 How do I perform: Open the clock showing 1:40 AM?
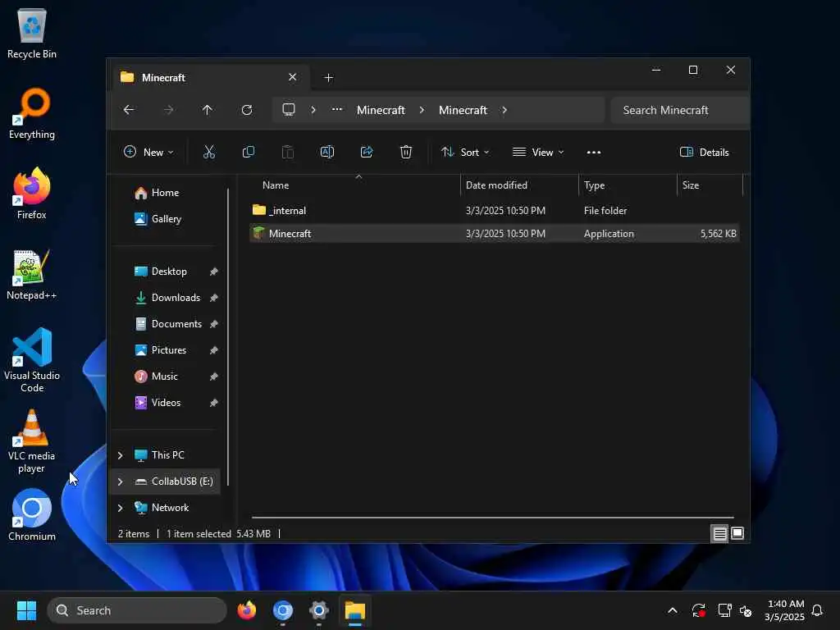pos(784,610)
